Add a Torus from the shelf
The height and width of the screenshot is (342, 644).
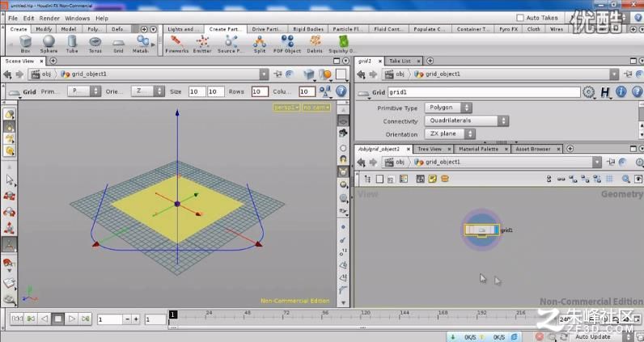click(95, 44)
